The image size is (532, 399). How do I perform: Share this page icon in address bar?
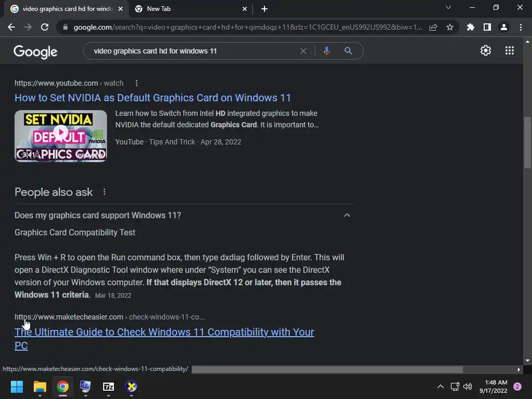[x=433, y=27]
